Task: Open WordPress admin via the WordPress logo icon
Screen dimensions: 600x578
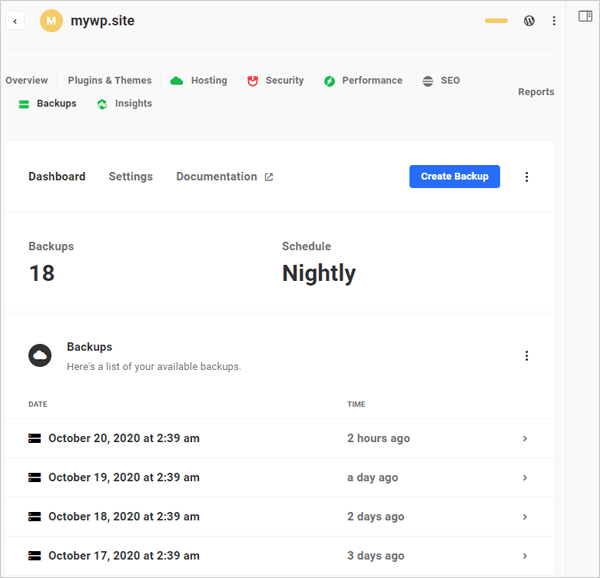Action: 529,21
